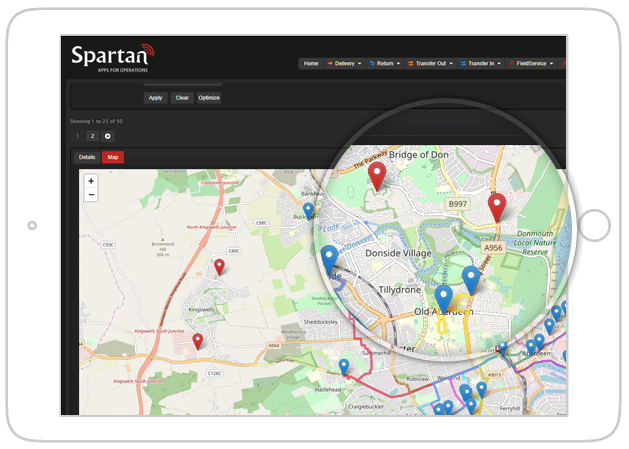This screenshot has height=449, width=629.
Task: Click the Transfer Out icon
Action: 411,63
